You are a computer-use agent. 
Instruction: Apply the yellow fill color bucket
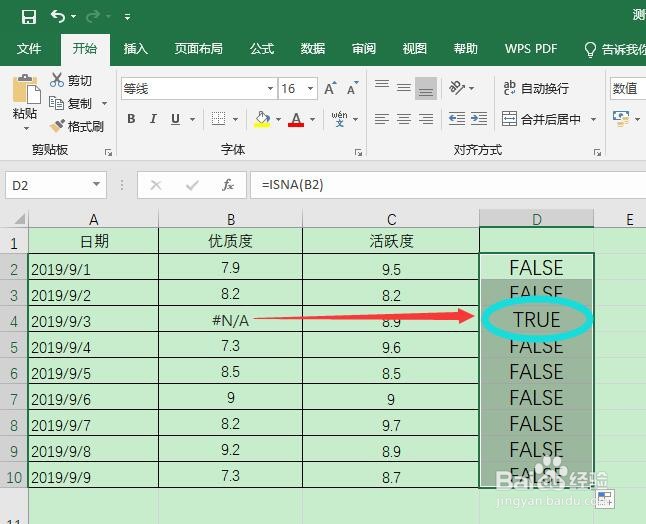(x=262, y=119)
